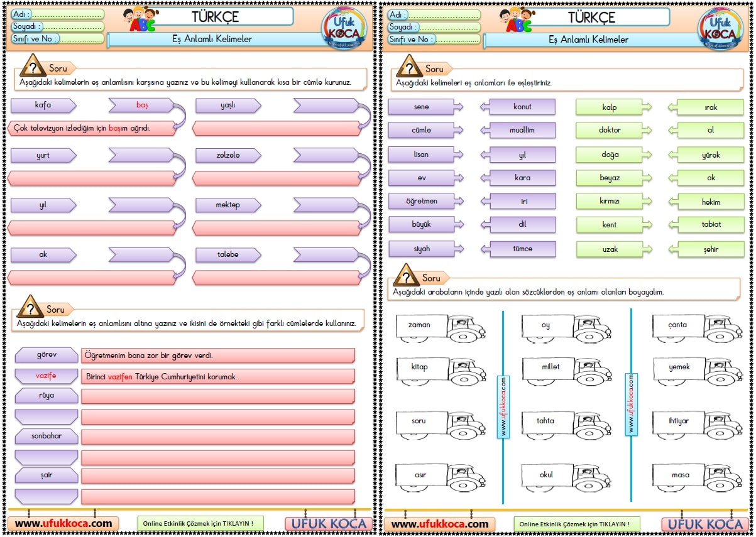The image size is (756, 537).
Task: Click the question-mark icon of the eşleştiriniz question
Action: tap(409, 66)
